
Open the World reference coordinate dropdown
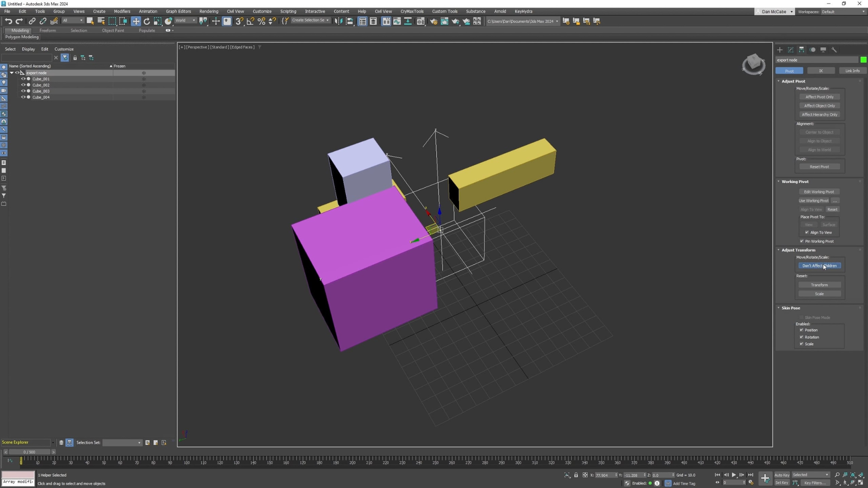pos(185,21)
